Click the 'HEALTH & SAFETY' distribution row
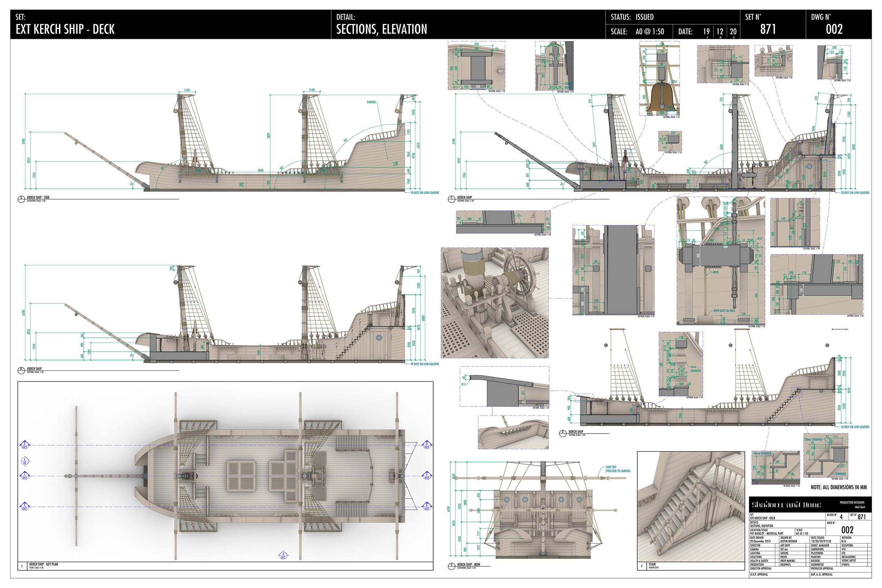The width and height of the screenshot is (882, 588). (x=764, y=561)
